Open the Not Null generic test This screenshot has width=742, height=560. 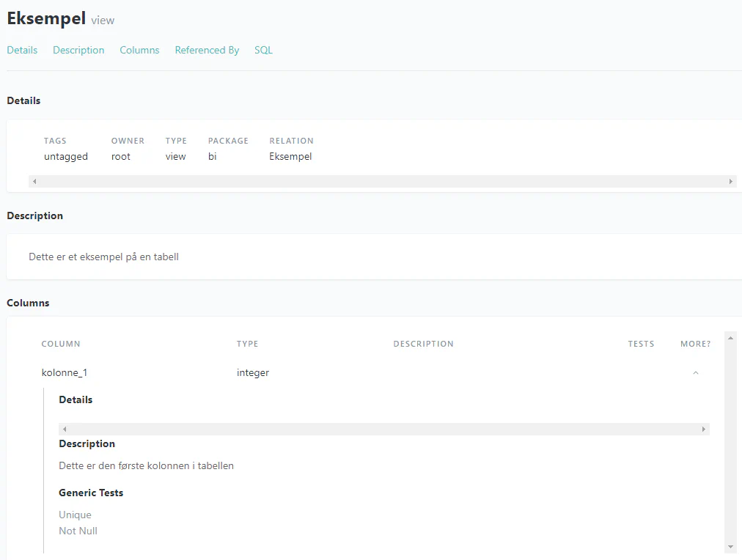coord(78,531)
